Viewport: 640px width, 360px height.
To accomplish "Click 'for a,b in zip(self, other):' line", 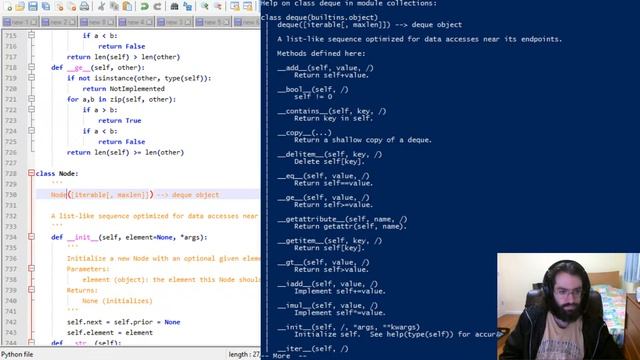I will click(121, 99).
